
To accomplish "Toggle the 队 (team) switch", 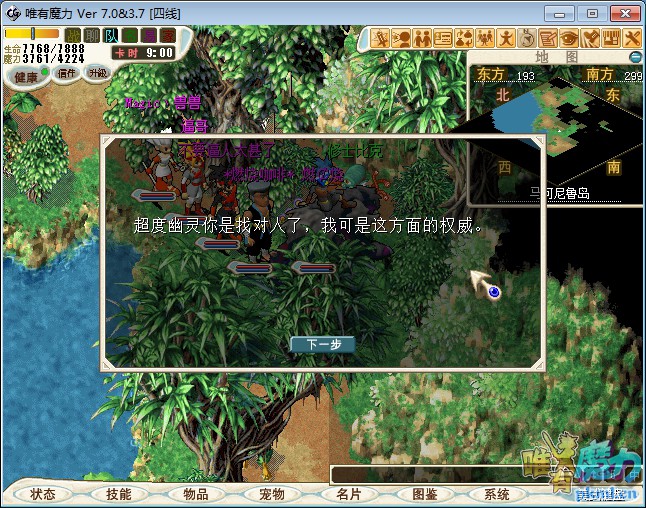I will click(111, 35).
